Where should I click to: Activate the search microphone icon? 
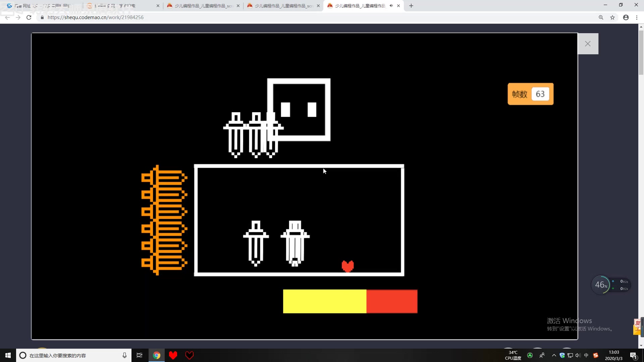124,355
